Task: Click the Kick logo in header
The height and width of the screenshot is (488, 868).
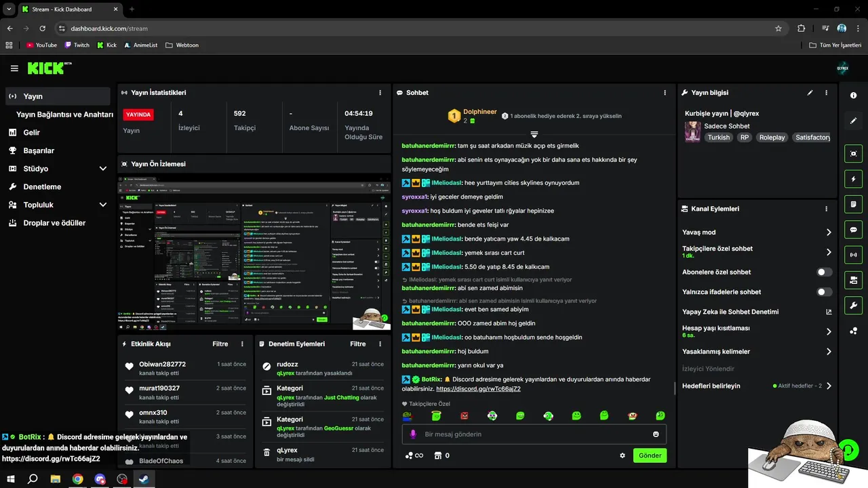Action: point(49,68)
